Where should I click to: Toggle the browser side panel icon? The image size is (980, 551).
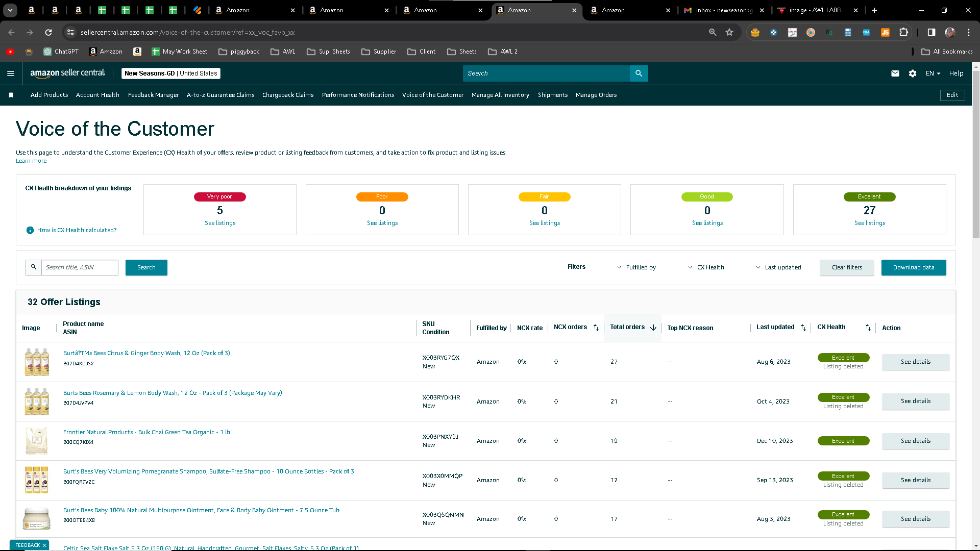tap(932, 32)
